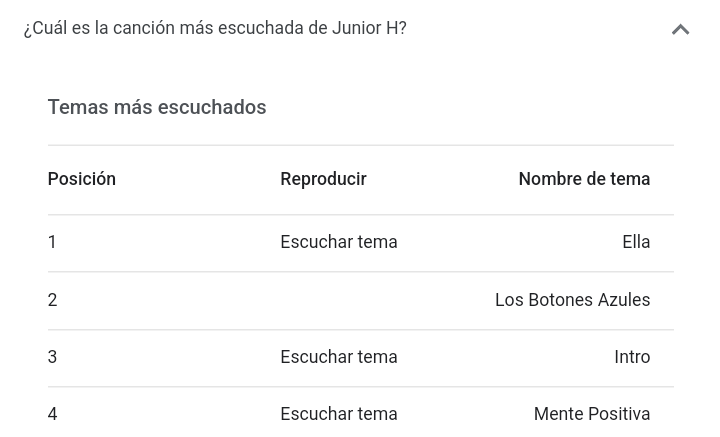Play 'Escuchar tema' for Mente Positiva

coord(339,414)
